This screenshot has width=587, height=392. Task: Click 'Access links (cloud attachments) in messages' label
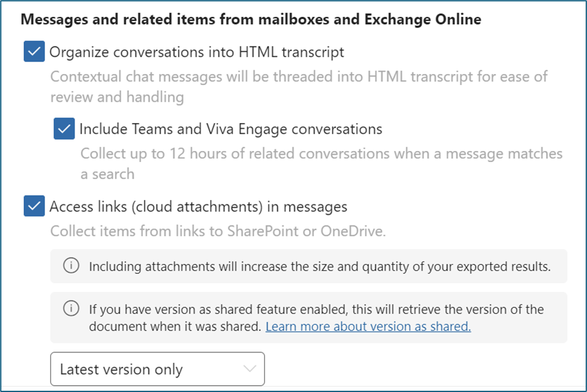[198, 206]
